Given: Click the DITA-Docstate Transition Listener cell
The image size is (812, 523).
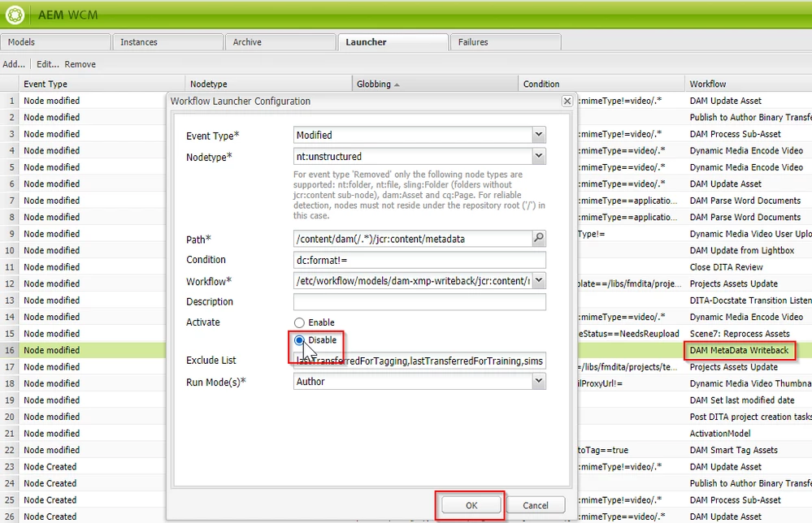Looking at the screenshot, I should coord(750,300).
